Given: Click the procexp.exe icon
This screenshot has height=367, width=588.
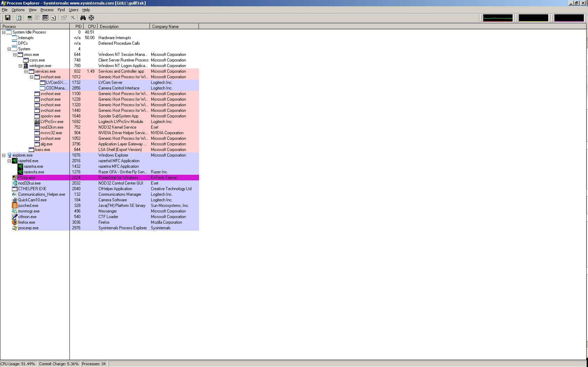Looking at the screenshot, I should pos(15,228).
